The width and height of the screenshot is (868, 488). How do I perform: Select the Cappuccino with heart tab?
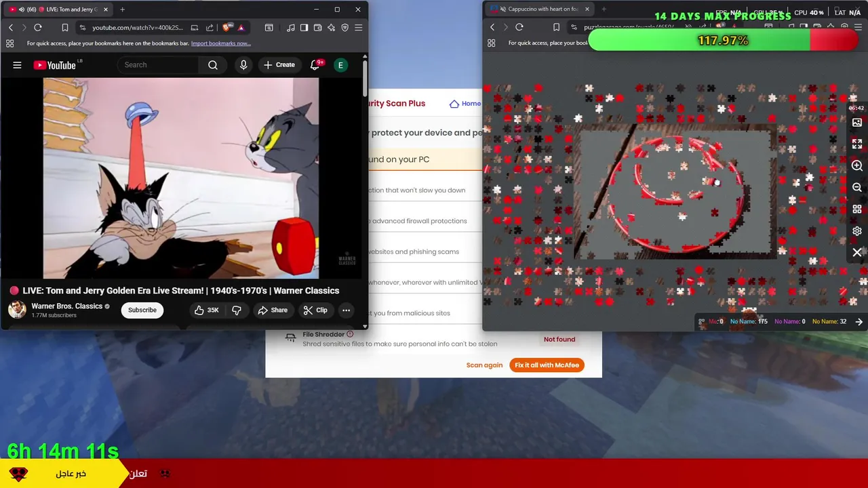(x=540, y=9)
